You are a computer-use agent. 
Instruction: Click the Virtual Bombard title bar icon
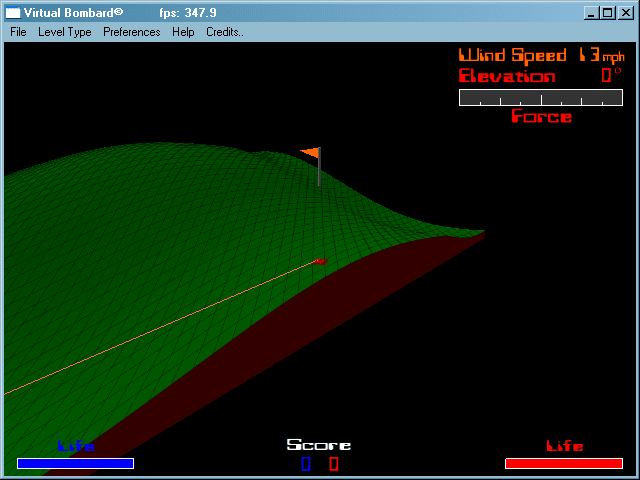click(13, 13)
